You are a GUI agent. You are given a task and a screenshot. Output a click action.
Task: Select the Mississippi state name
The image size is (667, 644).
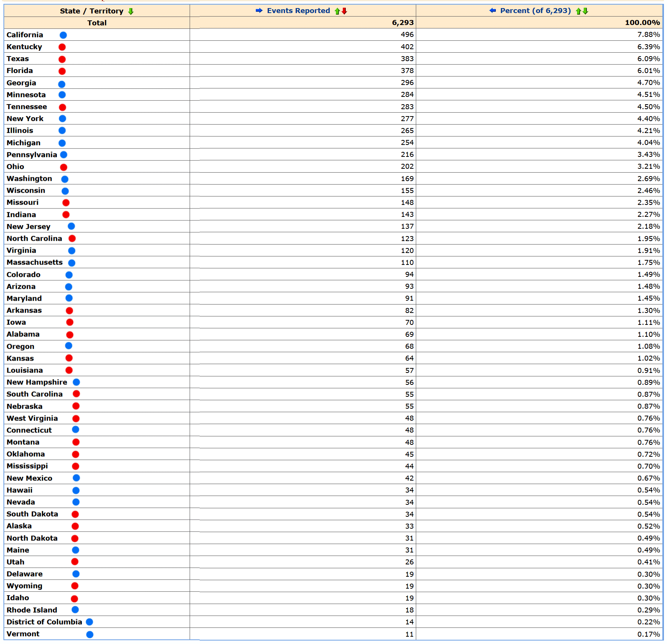(x=27, y=466)
